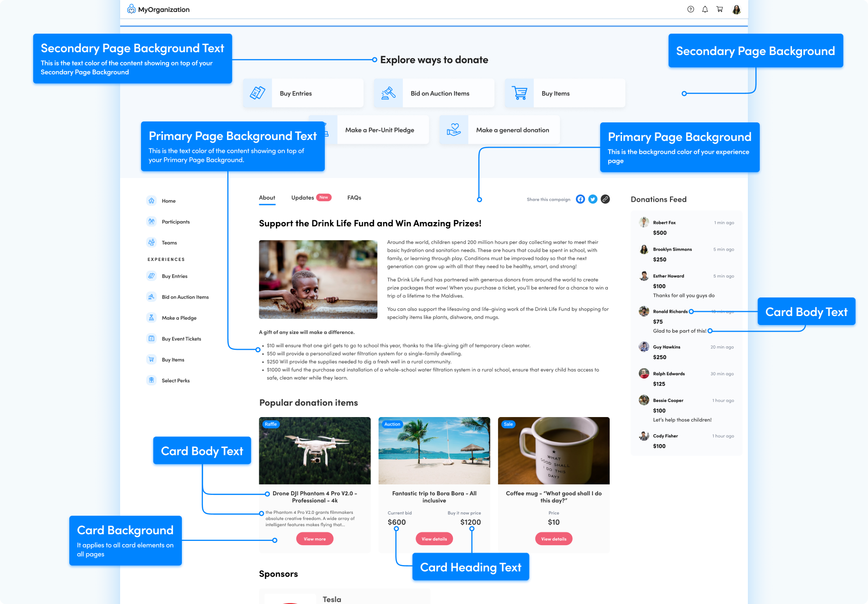Image resolution: width=868 pixels, height=604 pixels.
Task: Click Robert Fox's avatar in donations feed
Action: coord(644,223)
